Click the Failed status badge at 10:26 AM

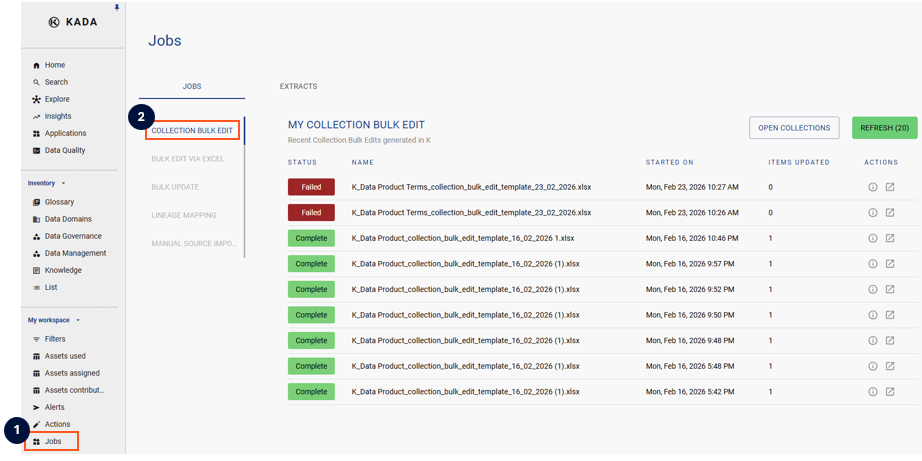(311, 213)
